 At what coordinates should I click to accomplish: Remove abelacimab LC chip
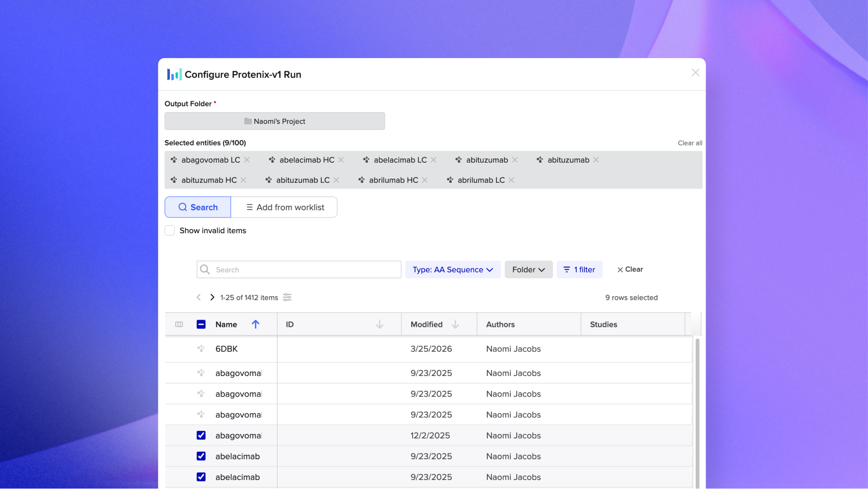[433, 160]
